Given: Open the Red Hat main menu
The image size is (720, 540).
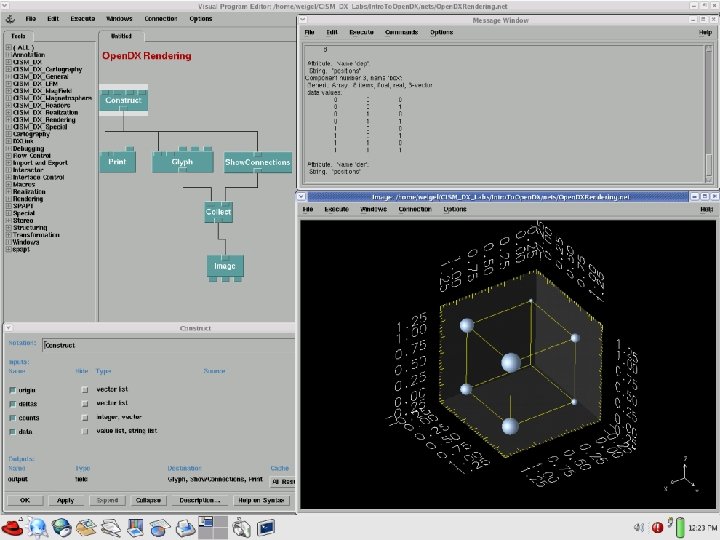Looking at the screenshot, I should 12,527.
